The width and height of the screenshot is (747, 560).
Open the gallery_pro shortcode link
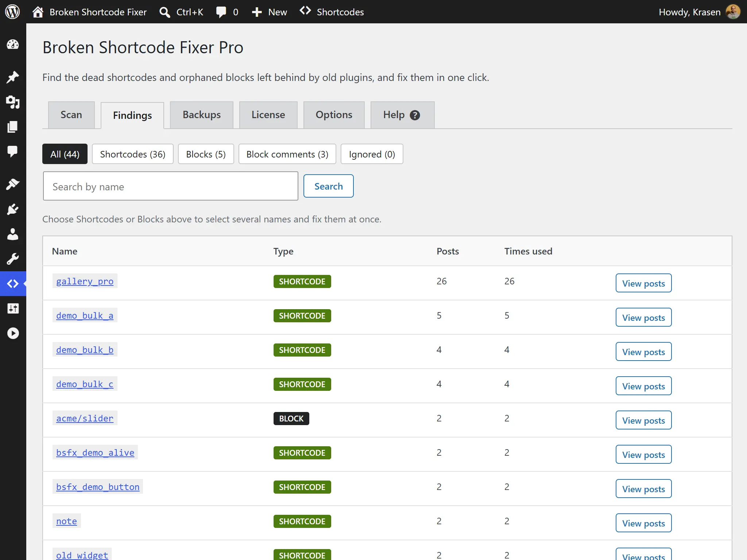[85, 281]
